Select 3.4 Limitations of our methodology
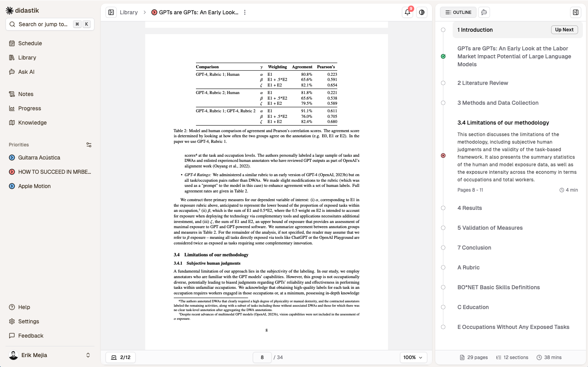Image resolution: width=588 pixels, height=367 pixels. click(x=503, y=123)
